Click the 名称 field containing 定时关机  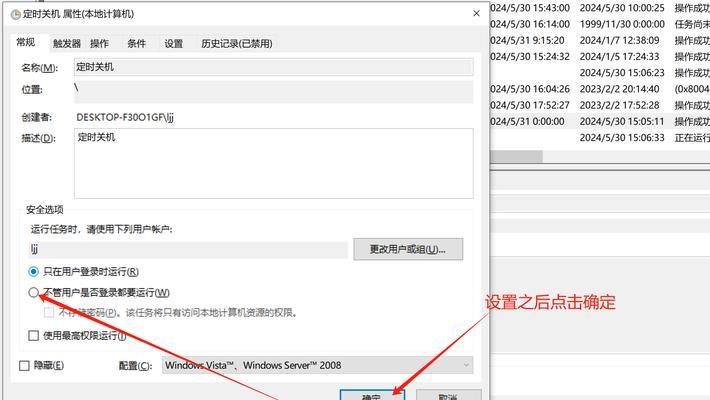(x=273, y=67)
